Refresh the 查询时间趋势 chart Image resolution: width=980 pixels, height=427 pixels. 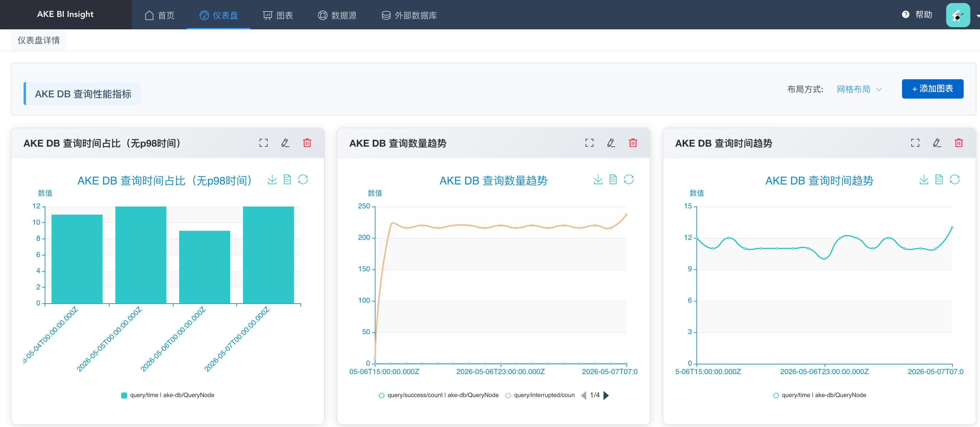pyautogui.click(x=955, y=180)
